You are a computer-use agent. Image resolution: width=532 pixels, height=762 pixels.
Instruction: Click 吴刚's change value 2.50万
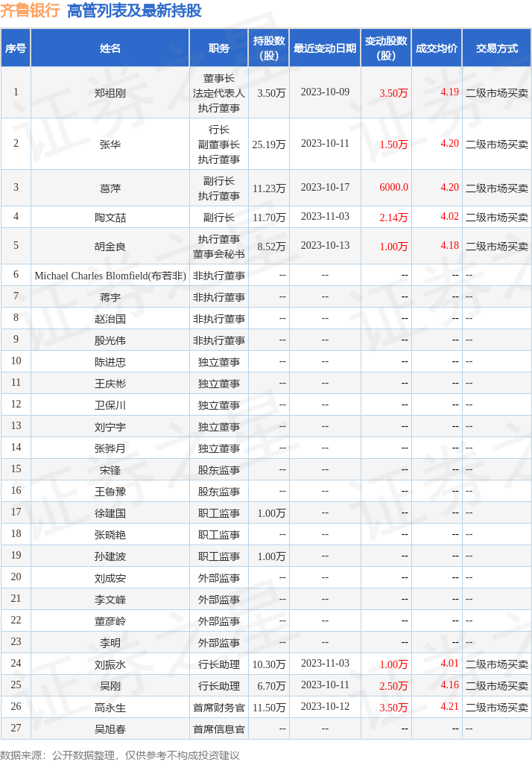point(394,686)
